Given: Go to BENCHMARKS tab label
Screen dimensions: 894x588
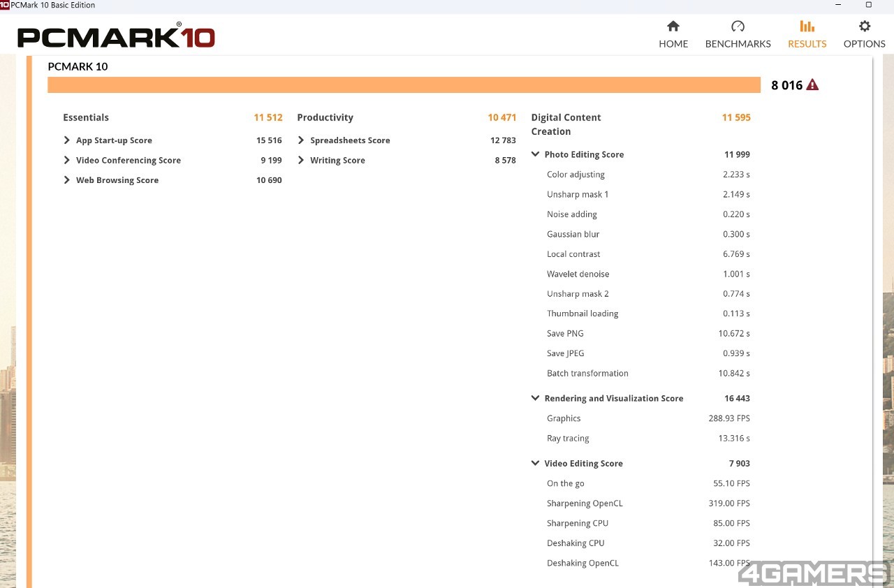Looking at the screenshot, I should click(738, 44).
